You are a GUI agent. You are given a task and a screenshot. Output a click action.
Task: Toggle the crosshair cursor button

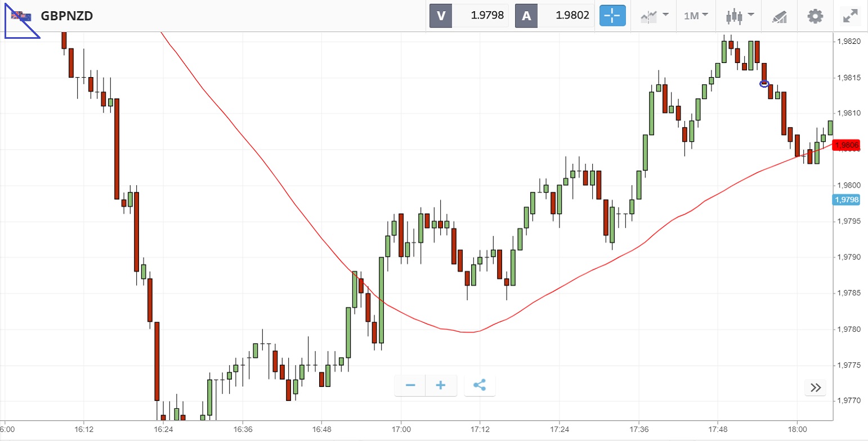tap(612, 16)
